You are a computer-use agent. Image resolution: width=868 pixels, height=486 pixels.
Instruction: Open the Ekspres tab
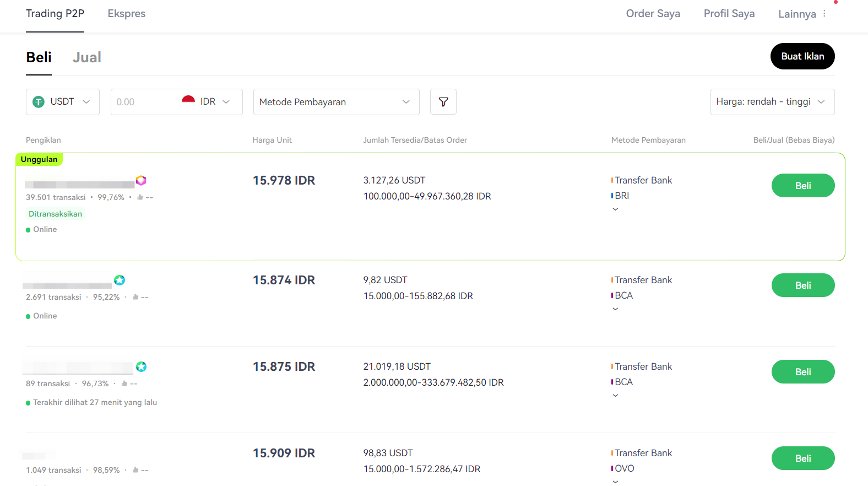[x=127, y=14]
